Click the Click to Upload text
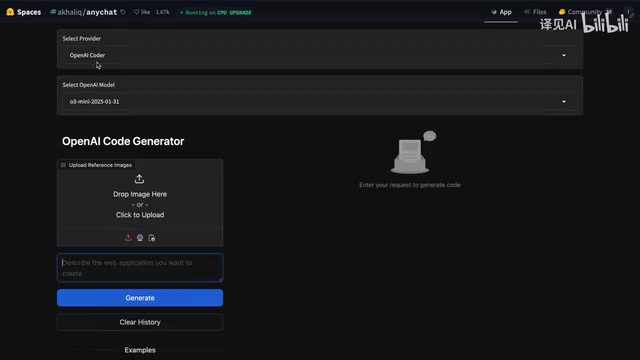 click(140, 215)
